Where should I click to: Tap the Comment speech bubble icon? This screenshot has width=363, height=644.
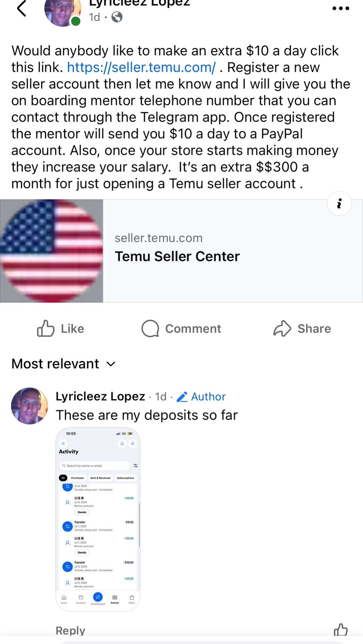[x=150, y=328]
